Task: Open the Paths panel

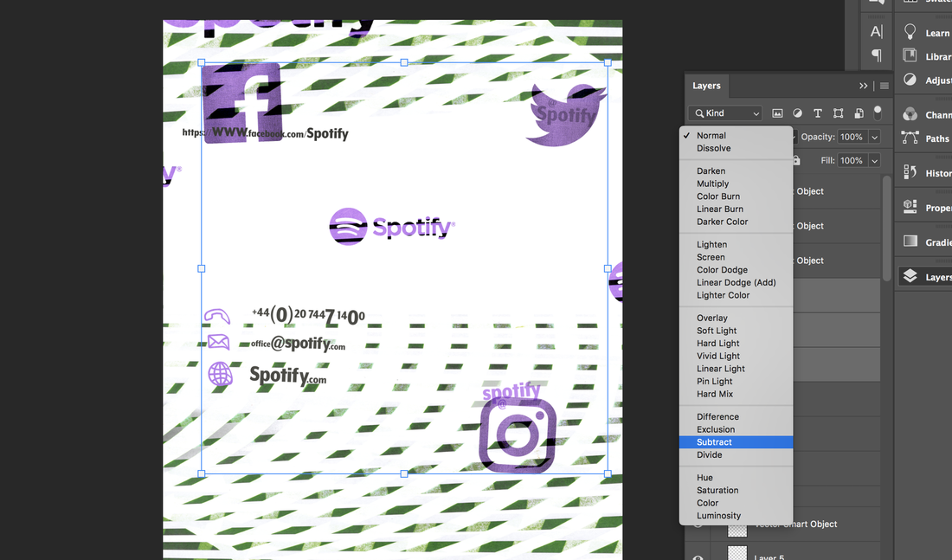Action: tap(925, 138)
